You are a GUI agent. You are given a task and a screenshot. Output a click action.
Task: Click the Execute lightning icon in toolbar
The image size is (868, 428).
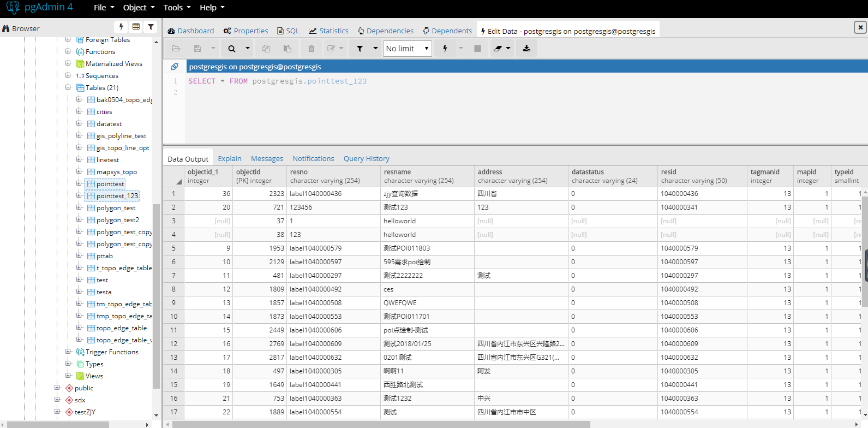[x=445, y=49]
